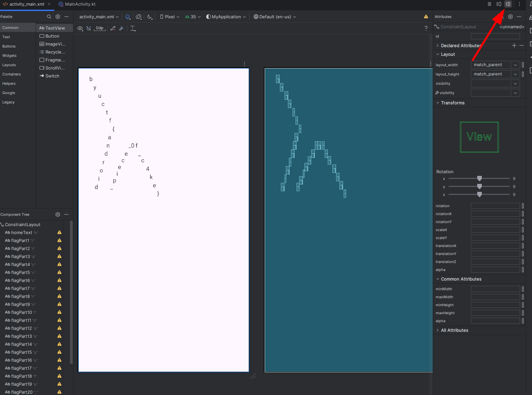Open the Select Design Surface layers icon
Viewport: 532px width, 395px height.
click(x=128, y=17)
